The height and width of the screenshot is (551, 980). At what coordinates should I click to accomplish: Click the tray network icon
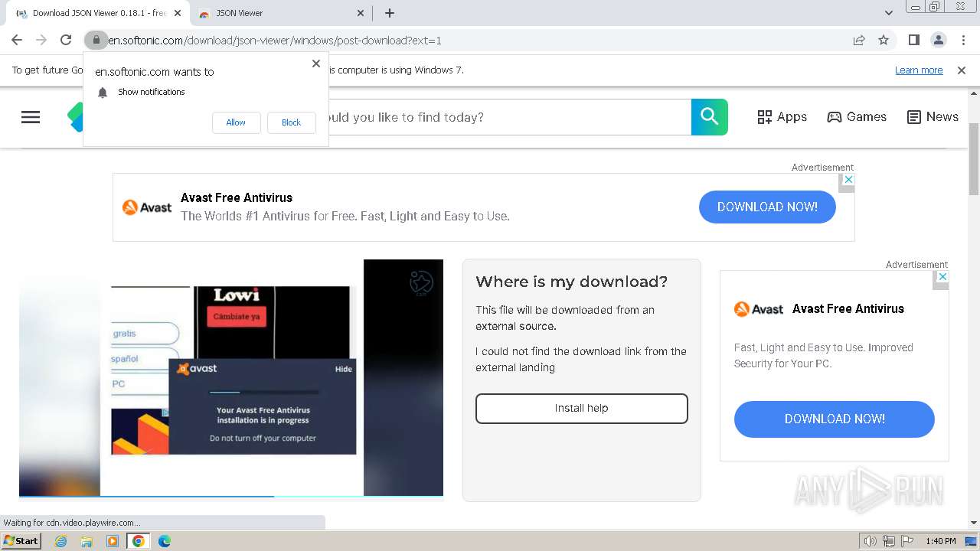pyautogui.click(x=889, y=541)
